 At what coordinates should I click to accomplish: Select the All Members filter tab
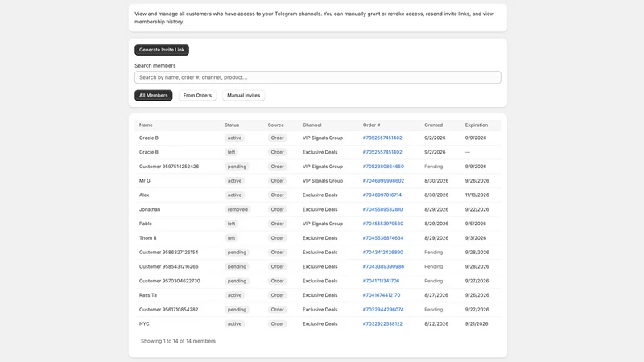pyautogui.click(x=153, y=95)
